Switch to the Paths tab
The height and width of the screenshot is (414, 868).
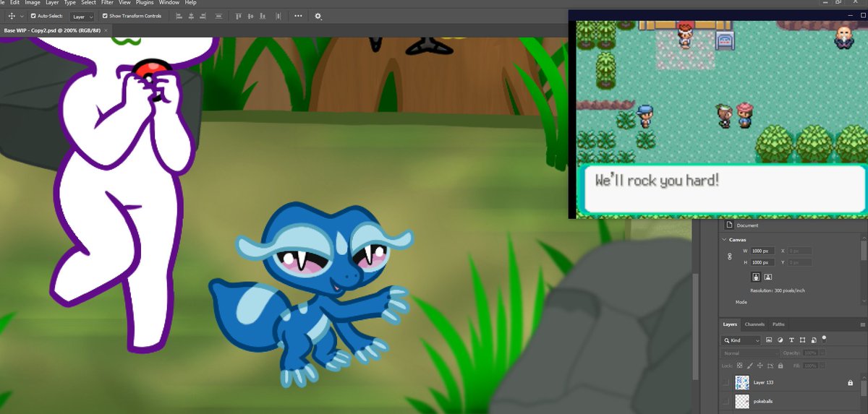tap(778, 324)
